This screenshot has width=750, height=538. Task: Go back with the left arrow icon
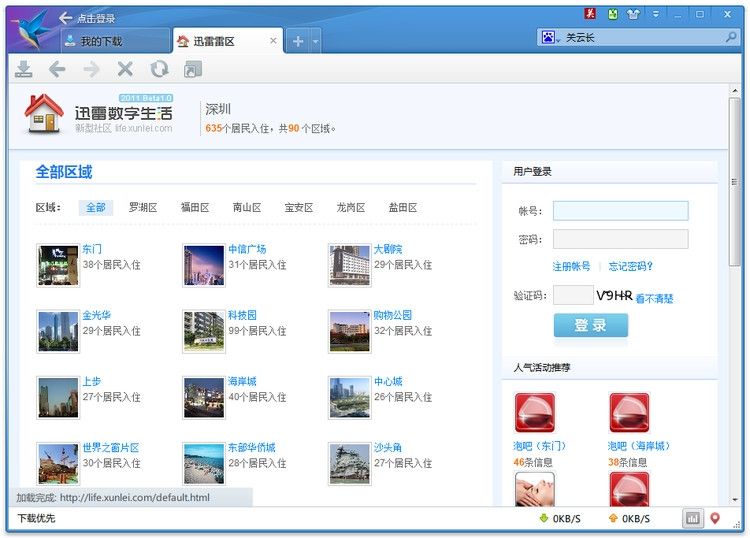pos(57,69)
